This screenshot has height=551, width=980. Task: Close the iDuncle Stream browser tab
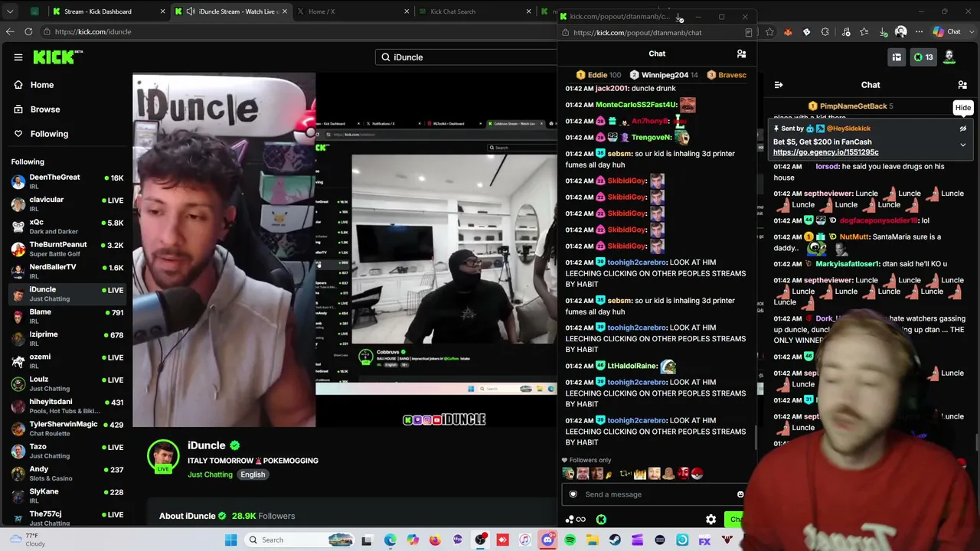(286, 11)
